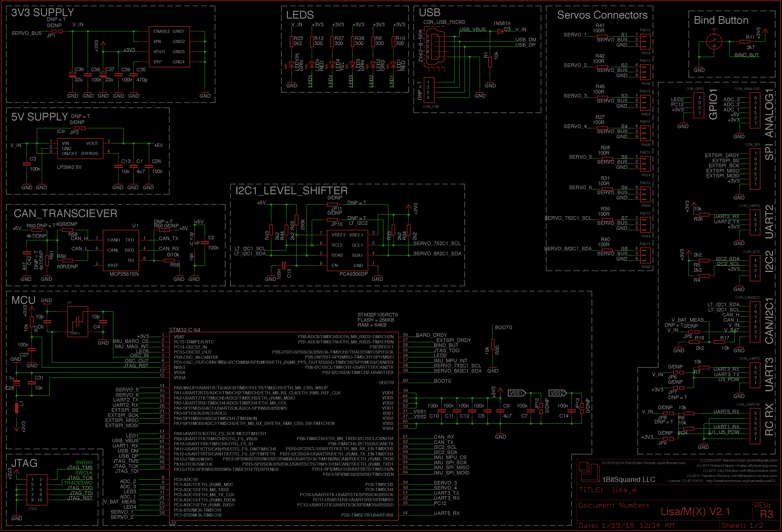The height and width of the screenshot is (532, 782).
Task: Click the LP2992 5V regulator IC9
Action: (80, 149)
